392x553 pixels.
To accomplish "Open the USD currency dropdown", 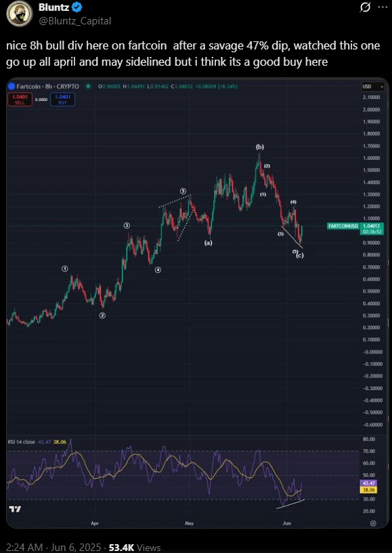I will click(372, 87).
